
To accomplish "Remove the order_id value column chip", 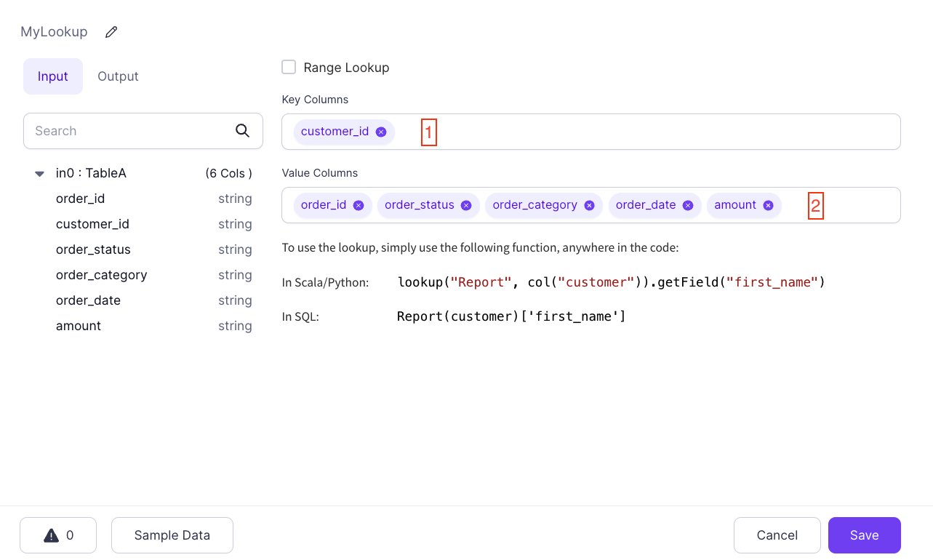I will click(358, 205).
